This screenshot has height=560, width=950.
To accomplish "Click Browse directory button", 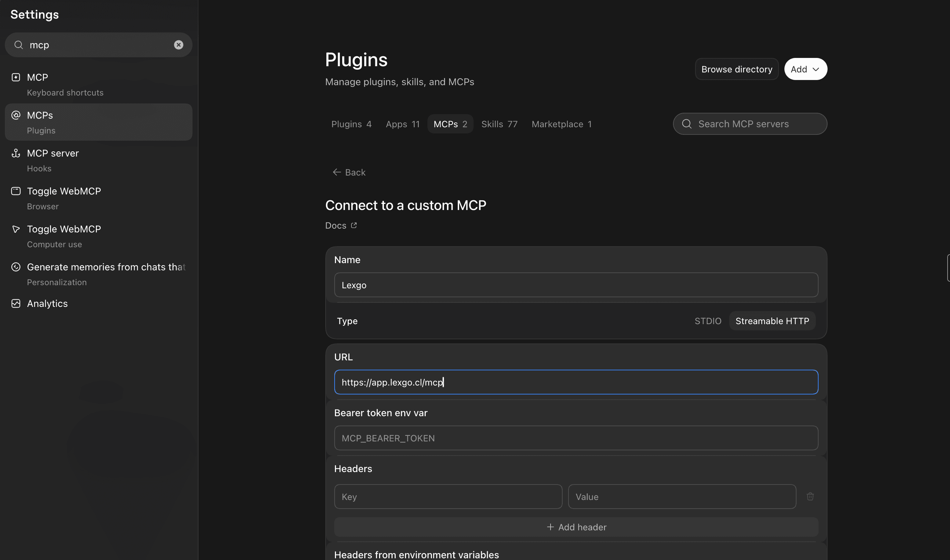I will [737, 69].
